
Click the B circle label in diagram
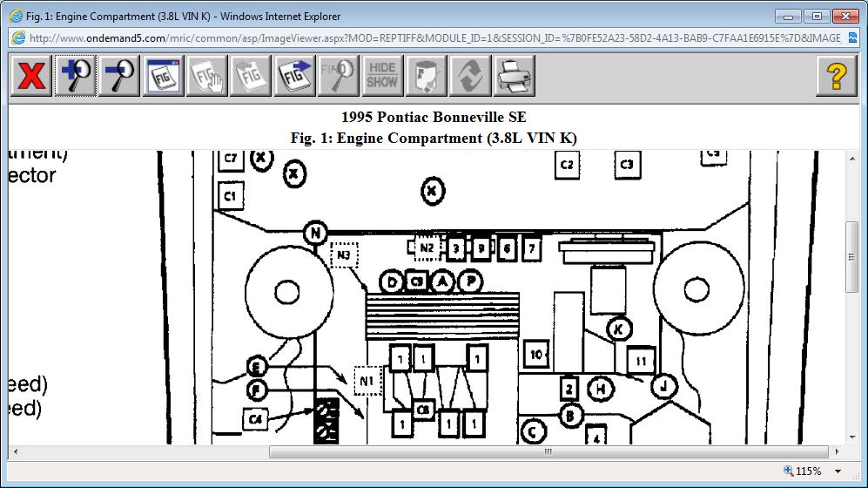pyautogui.click(x=571, y=415)
